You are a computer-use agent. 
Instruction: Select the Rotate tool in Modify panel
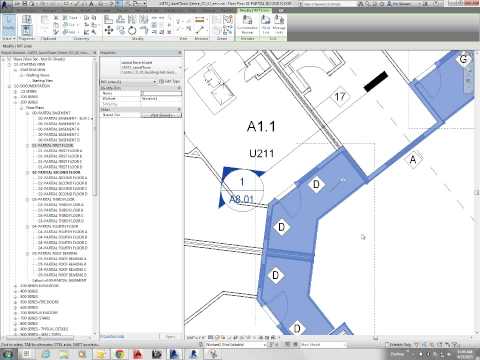point(132,31)
